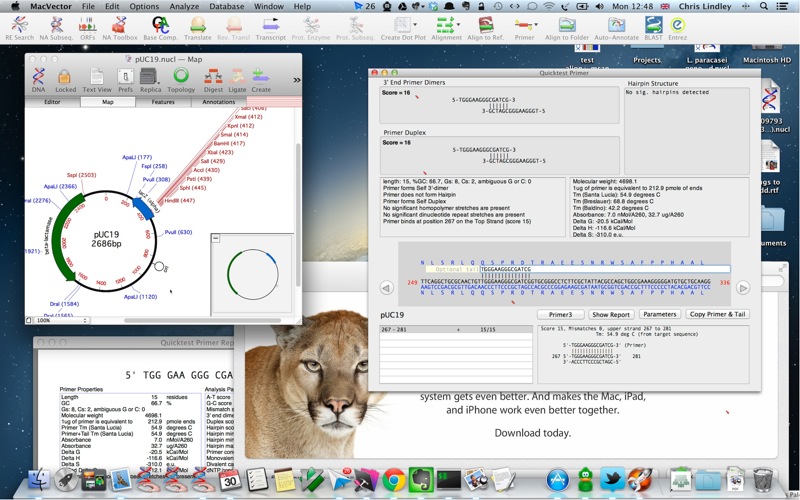Click the Digest tool icon

(x=213, y=80)
